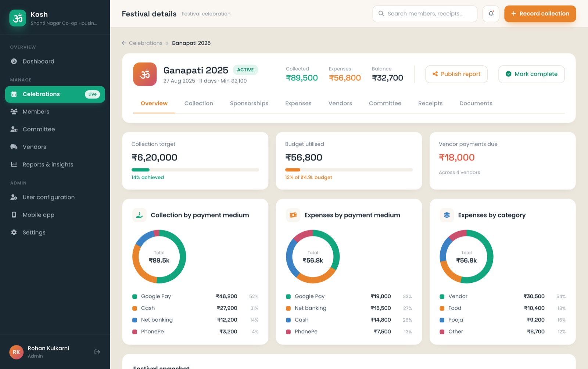Click the search magnifier icon
The height and width of the screenshot is (369, 588).
[x=381, y=14]
